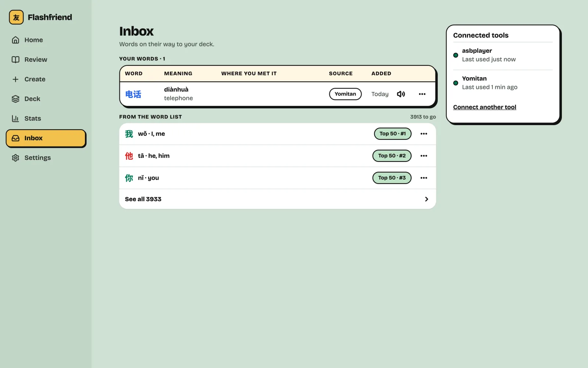Click the Flashfriend logo icon

pyautogui.click(x=16, y=17)
